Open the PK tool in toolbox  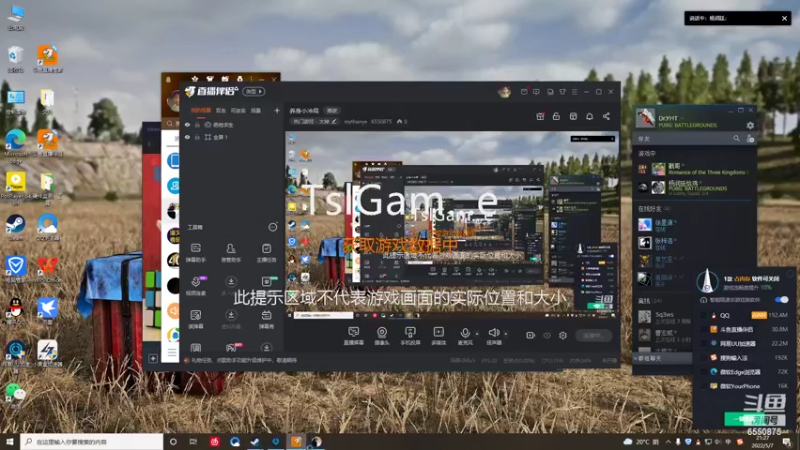231,348
